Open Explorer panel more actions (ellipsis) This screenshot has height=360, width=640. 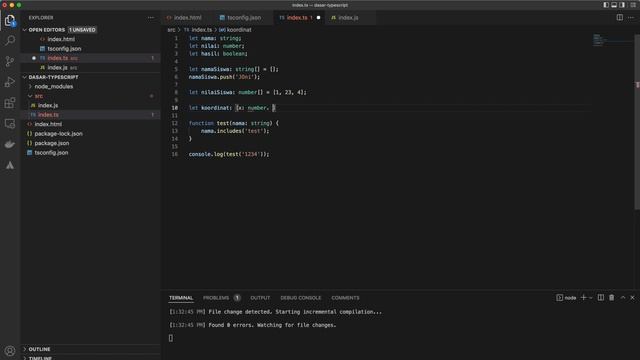pyautogui.click(x=151, y=18)
